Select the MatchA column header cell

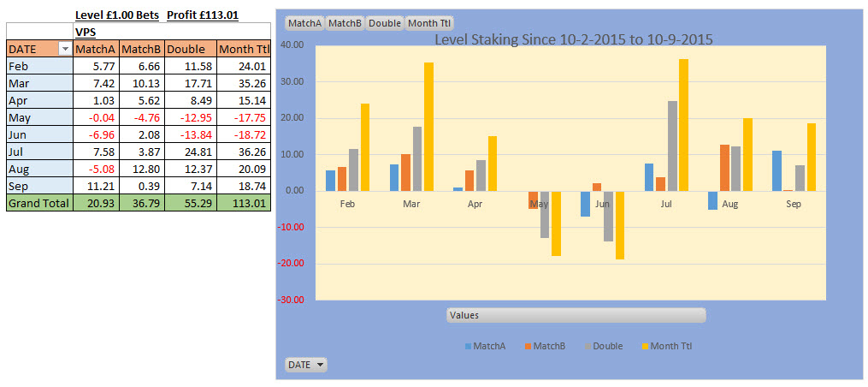click(95, 50)
